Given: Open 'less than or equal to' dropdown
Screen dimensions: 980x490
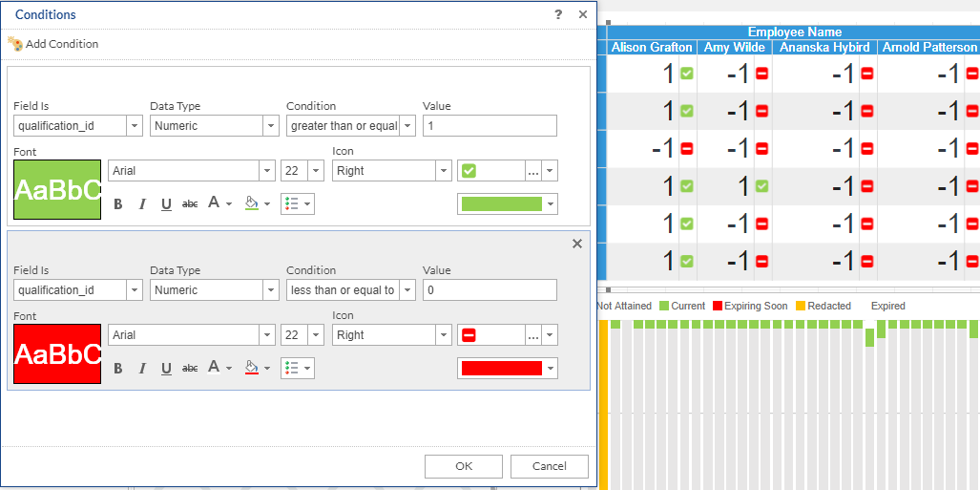Looking at the screenshot, I should (x=407, y=289).
